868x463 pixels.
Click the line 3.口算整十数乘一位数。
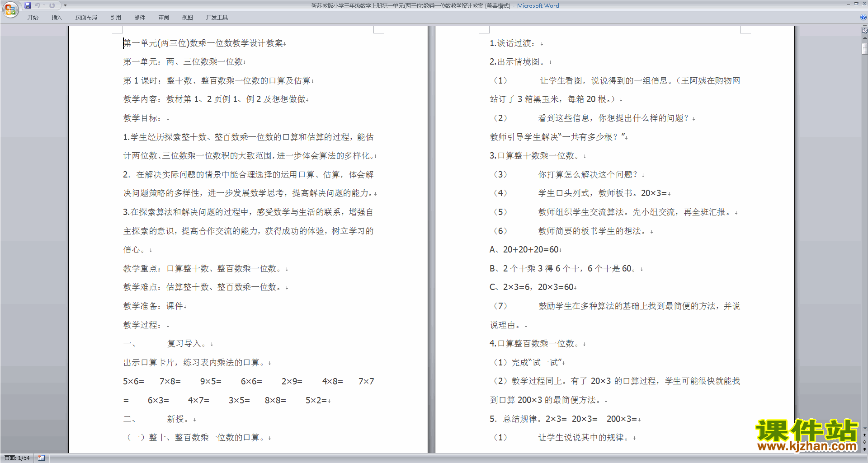(x=535, y=156)
